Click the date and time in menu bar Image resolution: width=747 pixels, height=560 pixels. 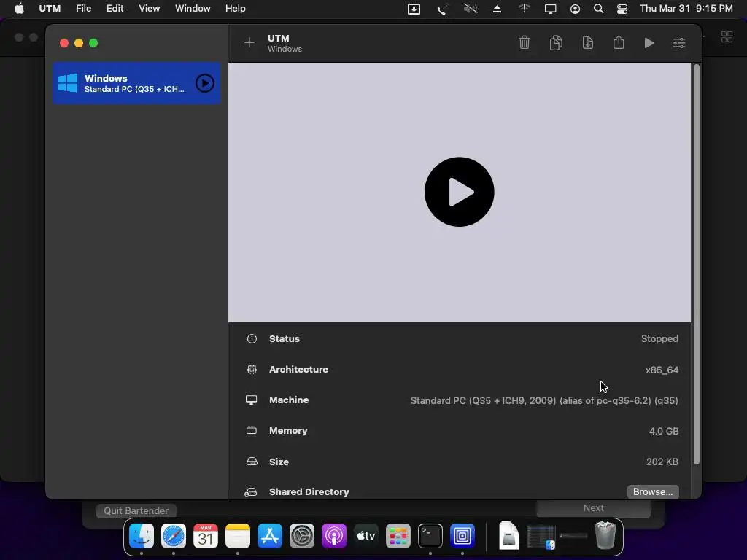pyautogui.click(x=686, y=9)
